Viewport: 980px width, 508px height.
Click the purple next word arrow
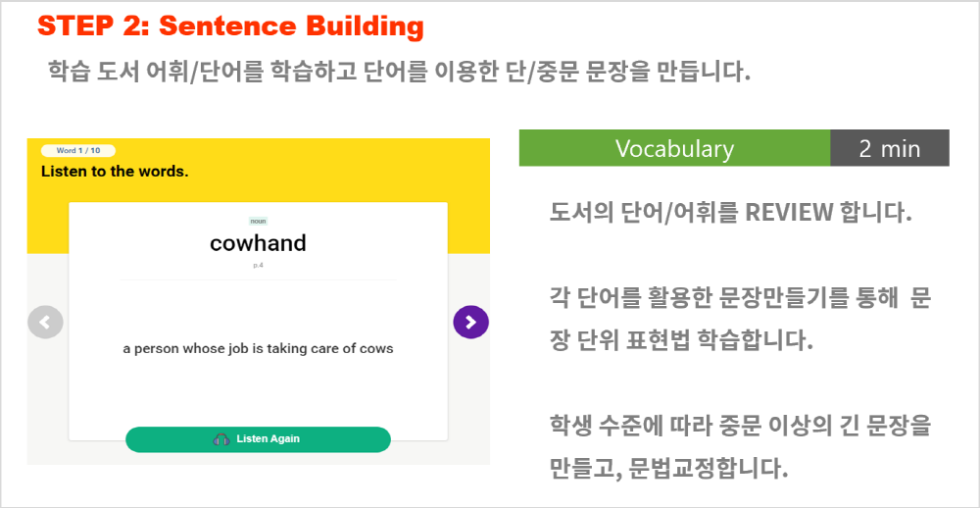pos(470,323)
